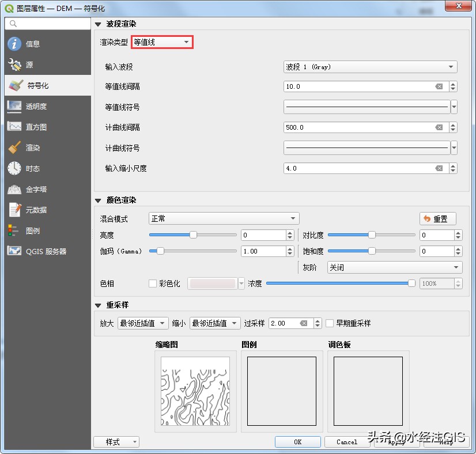The image size is (476, 454).
Task: Click the 彩色化 color swatch
Action: pyautogui.click(x=212, y=283)
